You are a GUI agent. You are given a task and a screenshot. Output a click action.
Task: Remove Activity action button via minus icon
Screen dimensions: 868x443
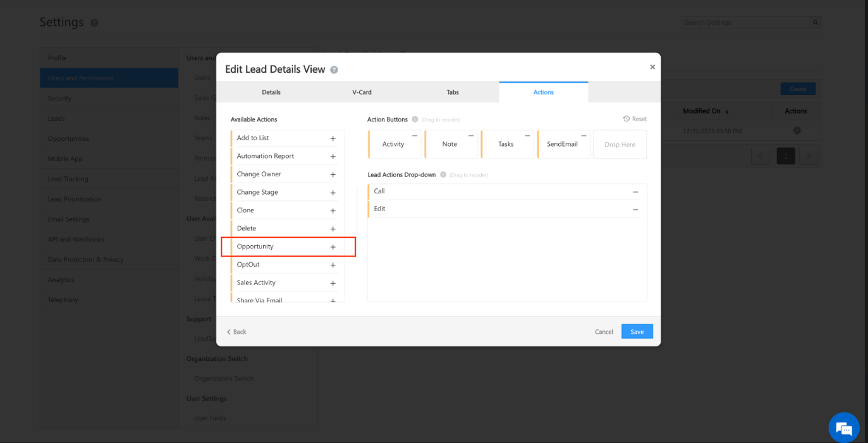point(415,136)
